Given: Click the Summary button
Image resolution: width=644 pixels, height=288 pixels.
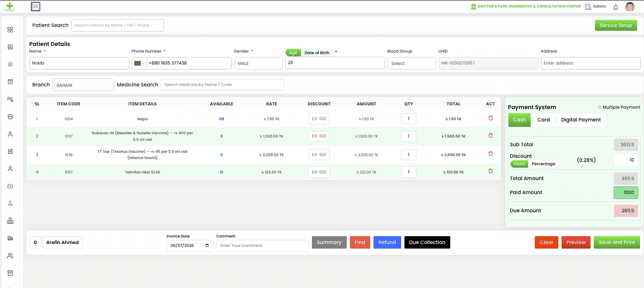Looking at the screenshot, I should click(329, 242).
